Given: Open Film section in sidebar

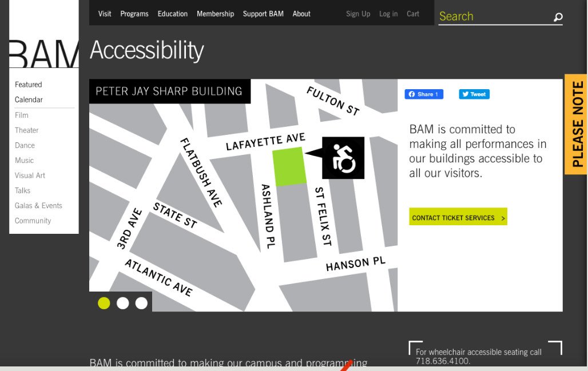Looking at the screenshot, I should [x=21, y=115].
